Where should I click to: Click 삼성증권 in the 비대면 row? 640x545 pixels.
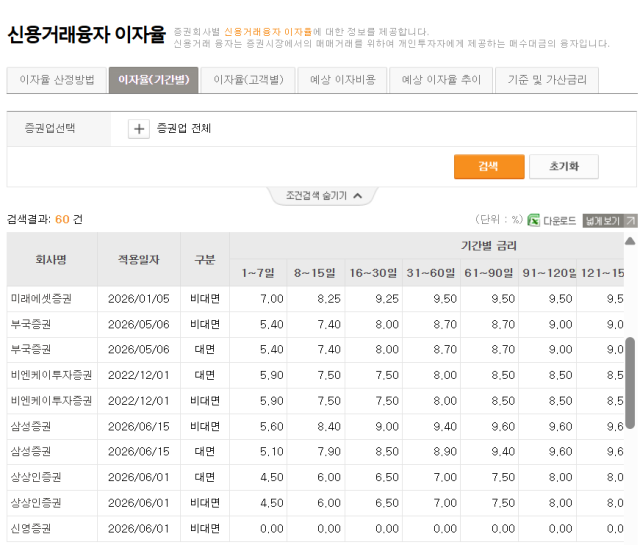coord(31,427)
